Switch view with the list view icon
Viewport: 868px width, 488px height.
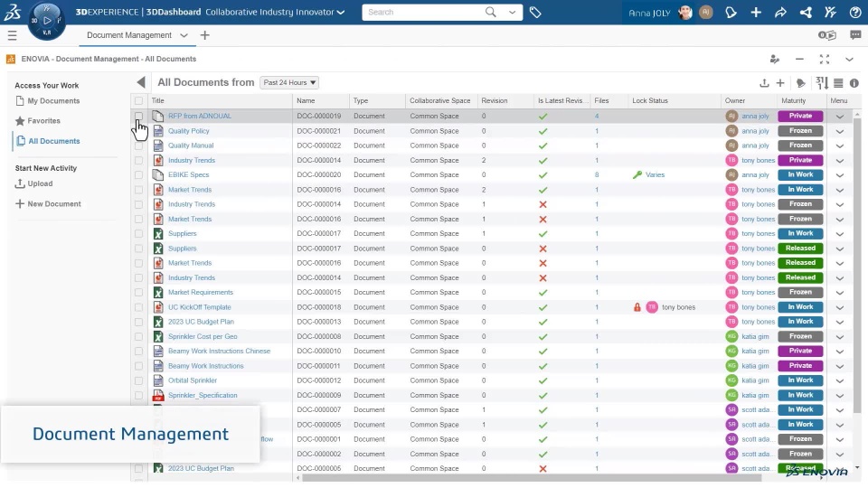pos(838,83)
